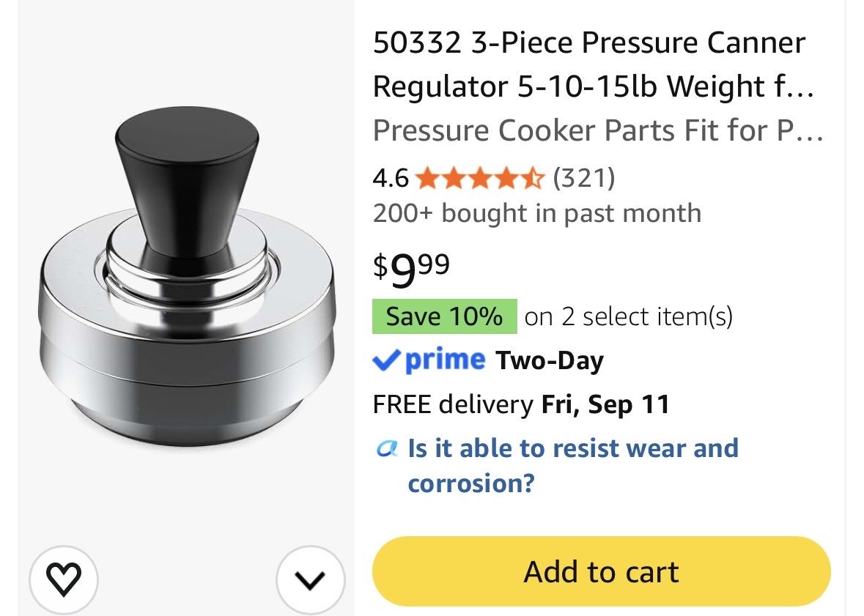Click the Two-Day shipping label
The height and width of the screenshot is (616, 864).
pos(550,360)
